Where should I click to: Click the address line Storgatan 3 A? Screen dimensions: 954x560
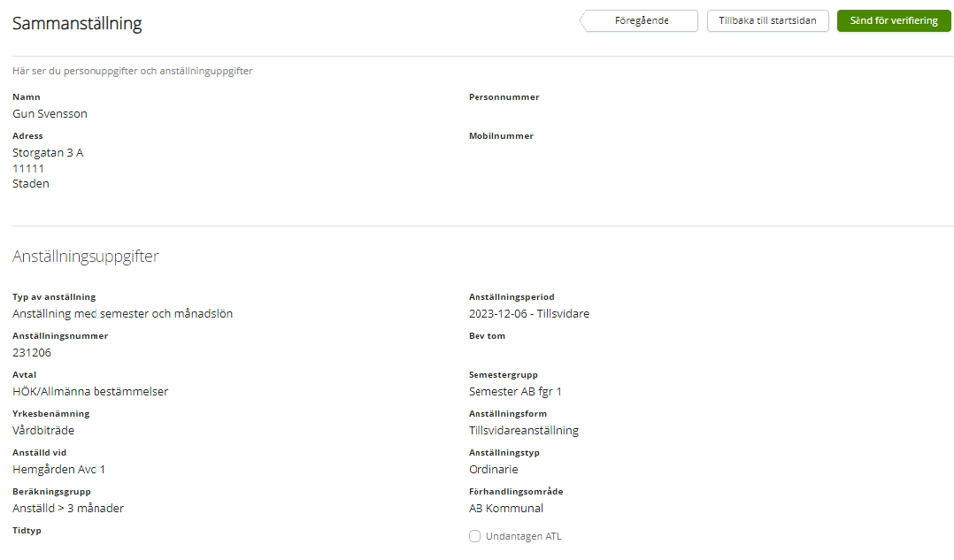(x=48, y=153)
